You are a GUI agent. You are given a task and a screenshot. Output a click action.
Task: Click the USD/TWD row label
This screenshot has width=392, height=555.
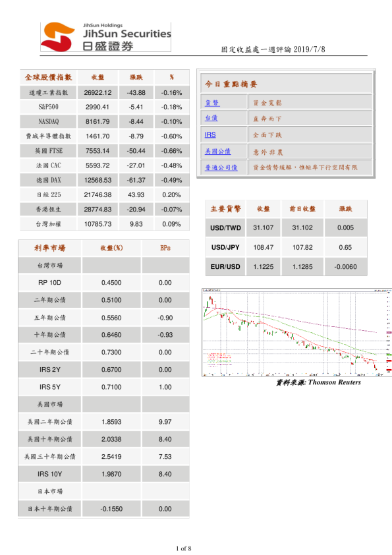(x=225, y=228)
